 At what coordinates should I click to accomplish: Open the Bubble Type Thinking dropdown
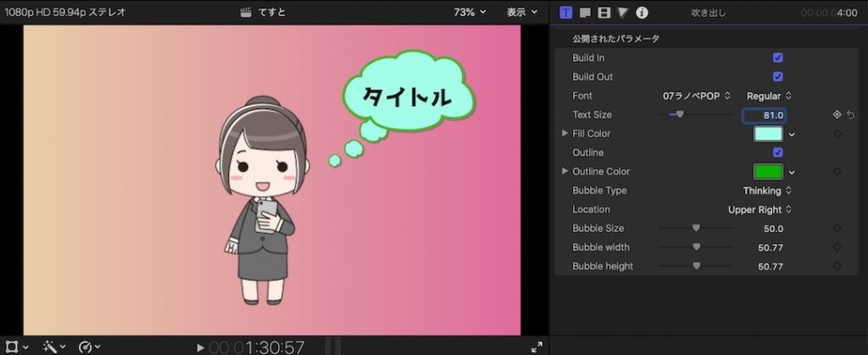767,191
